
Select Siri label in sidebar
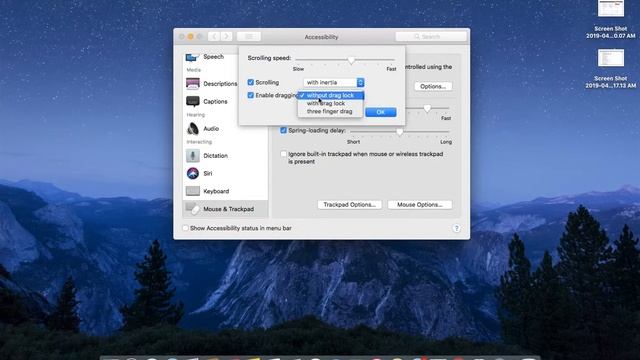[208, 173]
